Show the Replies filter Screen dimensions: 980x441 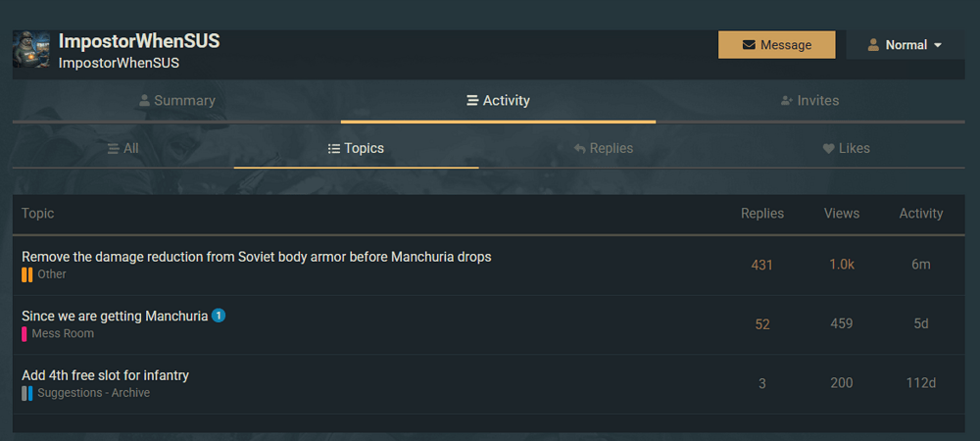click(x=604, y=149)
